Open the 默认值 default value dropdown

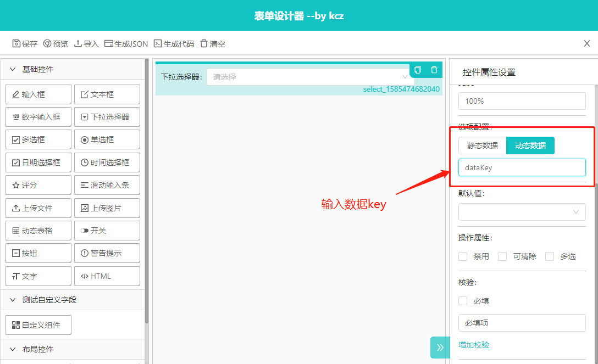(522, 212)
